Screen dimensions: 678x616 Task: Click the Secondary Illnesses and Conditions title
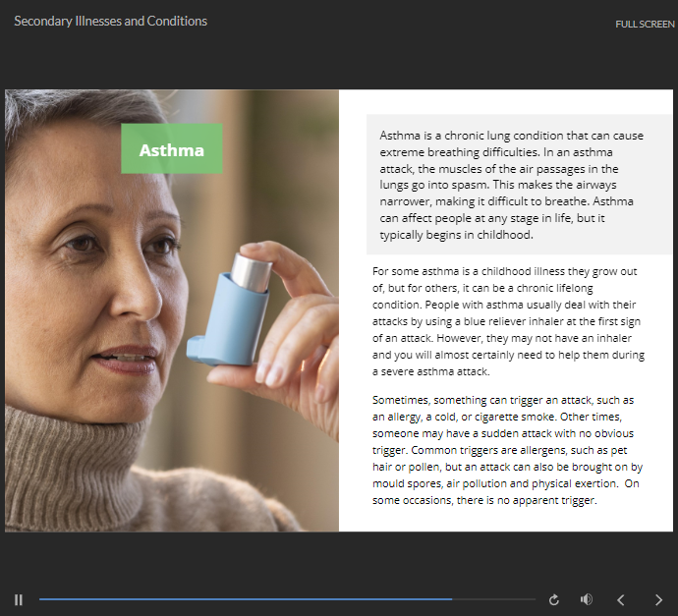pos(111,22)
